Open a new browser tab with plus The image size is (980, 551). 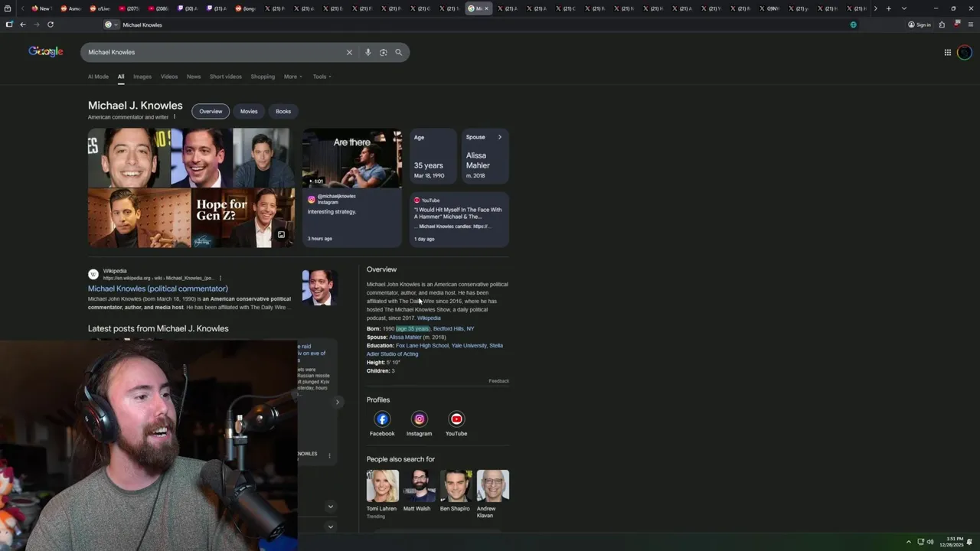[x=888, y=8]
